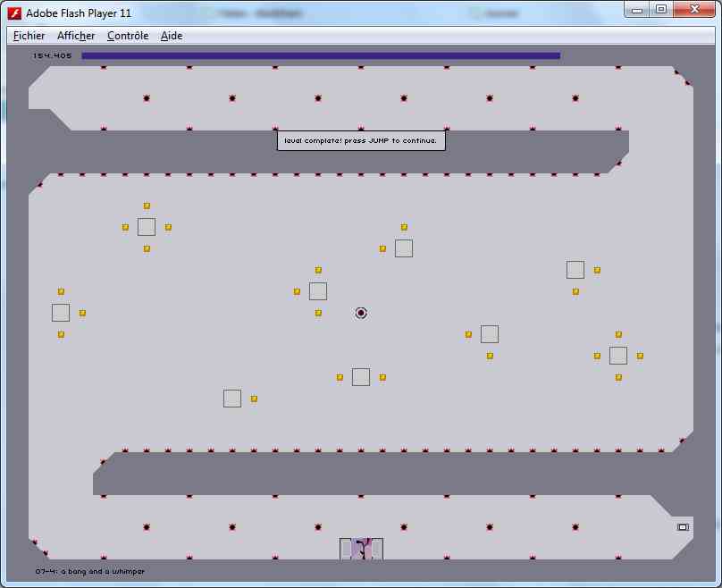Image resolution: width=722 pixels, height=588 pixels.
Task: Click the leftmost gray bounce block
Action: click(x=61, y=313)
